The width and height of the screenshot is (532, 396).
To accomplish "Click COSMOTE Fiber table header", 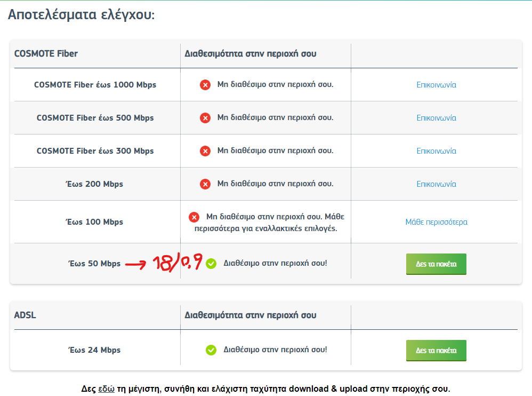I will point(46,54).
